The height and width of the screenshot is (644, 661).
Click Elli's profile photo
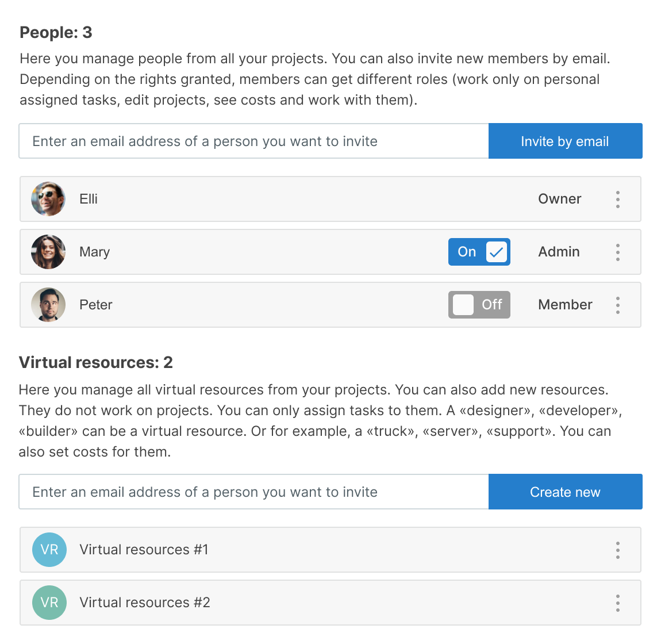point(48,199)
